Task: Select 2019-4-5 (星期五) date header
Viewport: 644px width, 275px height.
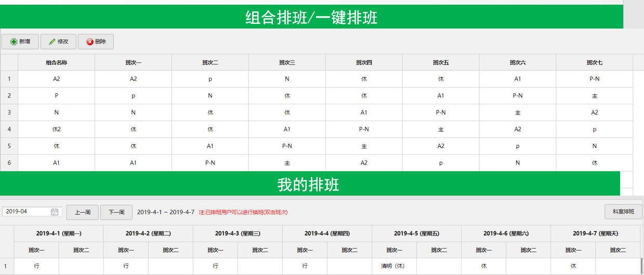Action: [417, 233]
